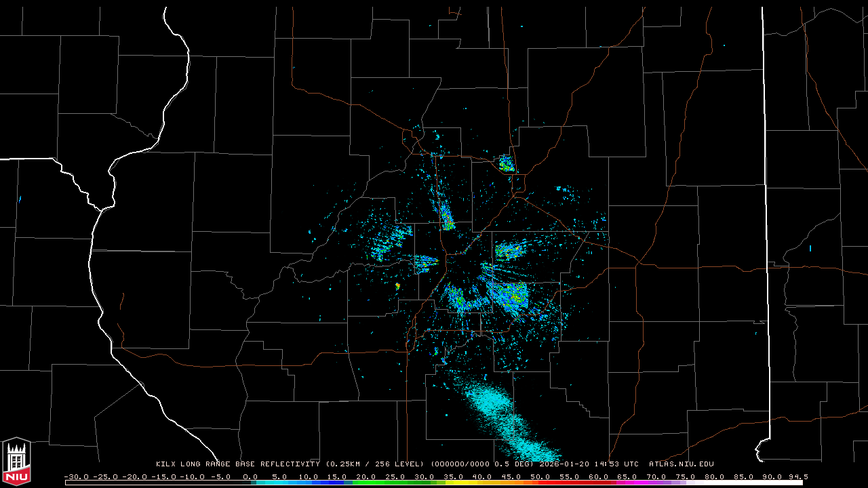Click the 94.5 label on the color scale
This screenshot has width=868, height=488.
[797, 476]
